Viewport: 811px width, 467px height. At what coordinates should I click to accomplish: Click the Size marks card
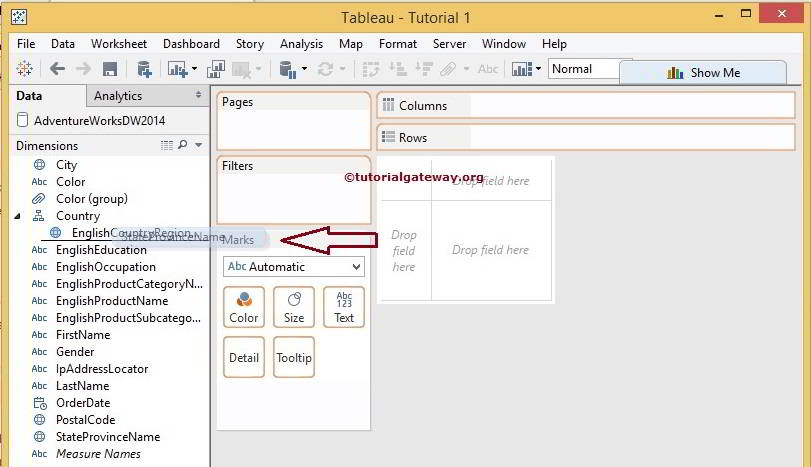coord(294,307)
